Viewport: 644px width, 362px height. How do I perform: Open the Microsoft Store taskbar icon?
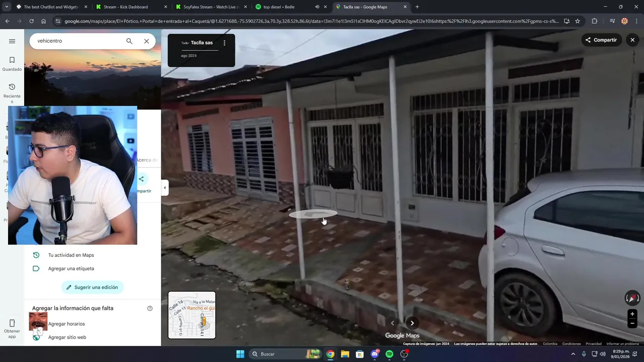360,354
